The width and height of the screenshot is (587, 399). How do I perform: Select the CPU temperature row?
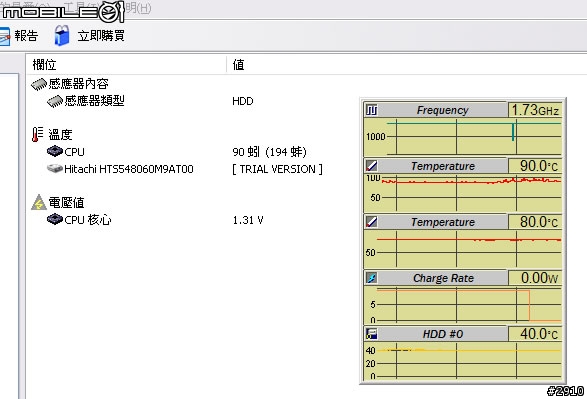point(66,152)
